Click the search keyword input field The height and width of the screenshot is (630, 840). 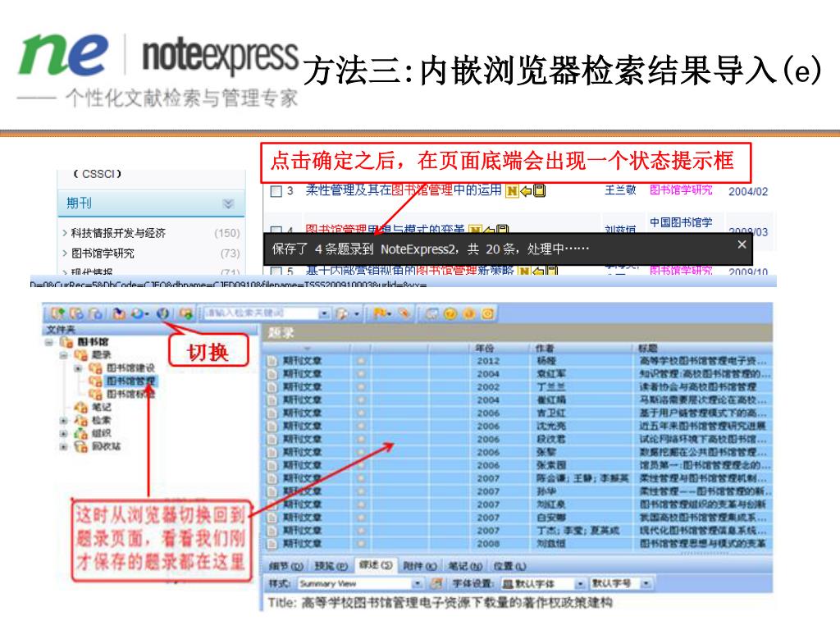[x=260, y=313]
